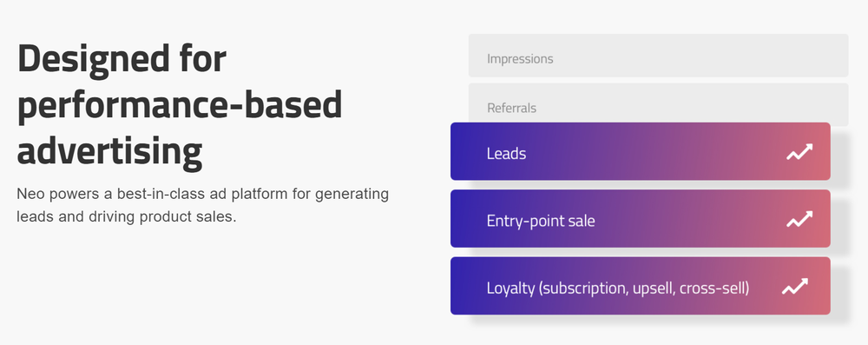Click the "Entry-point sale" text label
868x345 pixels.
pyautogui.click(x=541, y=221)
